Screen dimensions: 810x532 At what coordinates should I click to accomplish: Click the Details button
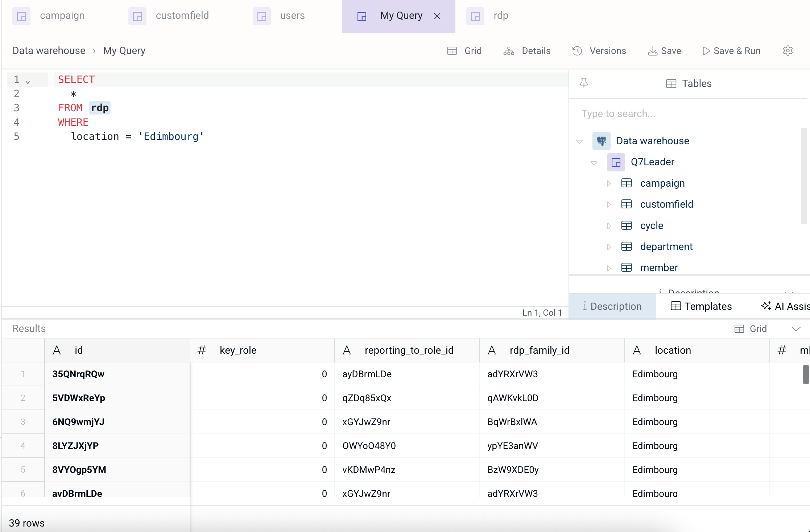coord(527,51)
